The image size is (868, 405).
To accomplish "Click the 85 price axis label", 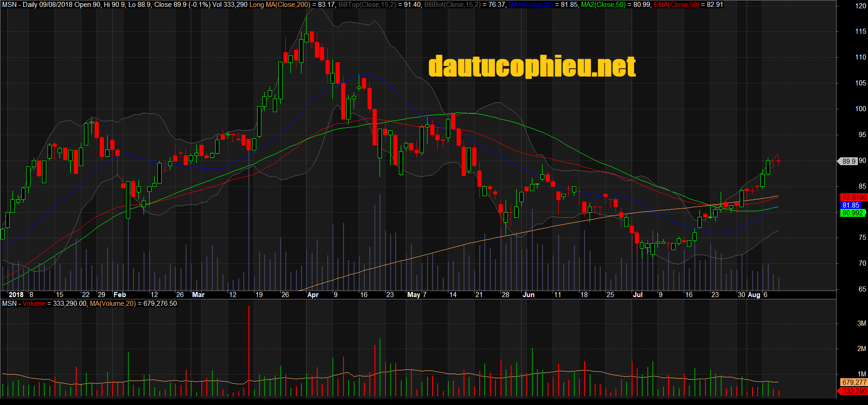I will coord(862,186).
